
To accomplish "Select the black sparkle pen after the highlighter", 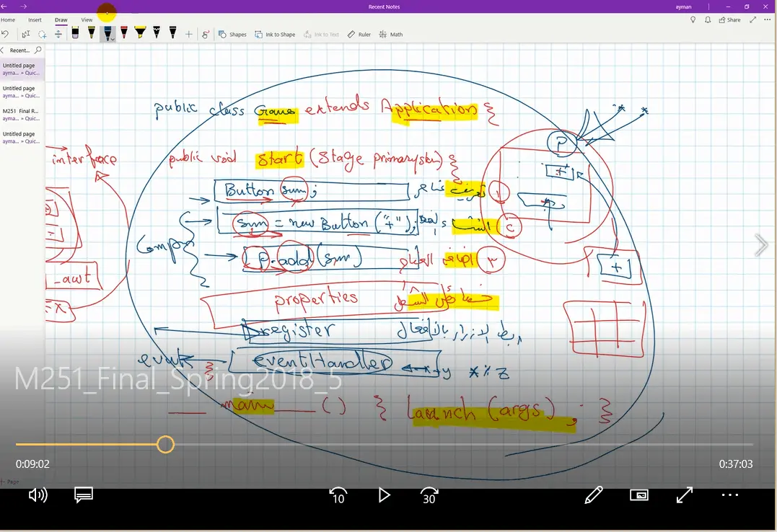I will click(x=157, y=33).
